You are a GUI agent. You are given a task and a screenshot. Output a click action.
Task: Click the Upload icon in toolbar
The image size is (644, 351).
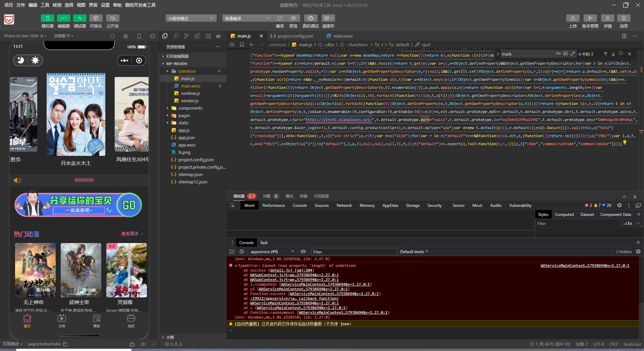(573, 18)
